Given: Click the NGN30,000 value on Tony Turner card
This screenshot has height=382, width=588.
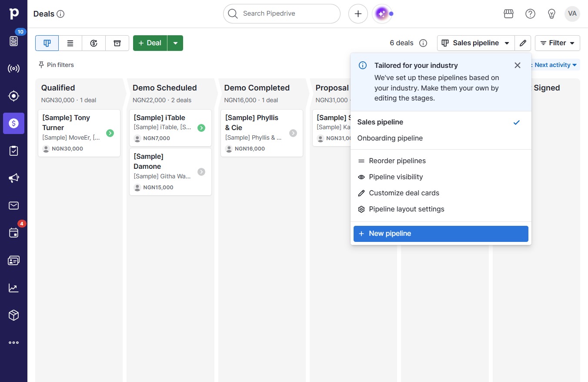Looking at the screenshot, I should pos(67,149).
